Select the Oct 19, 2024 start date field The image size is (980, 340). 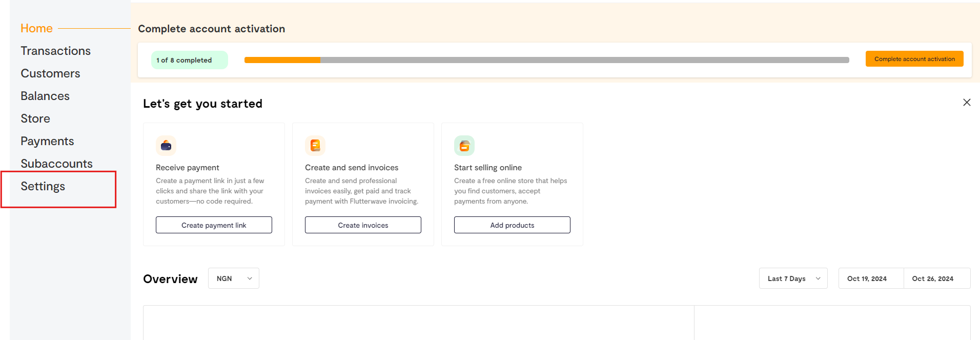click(871, 278)
